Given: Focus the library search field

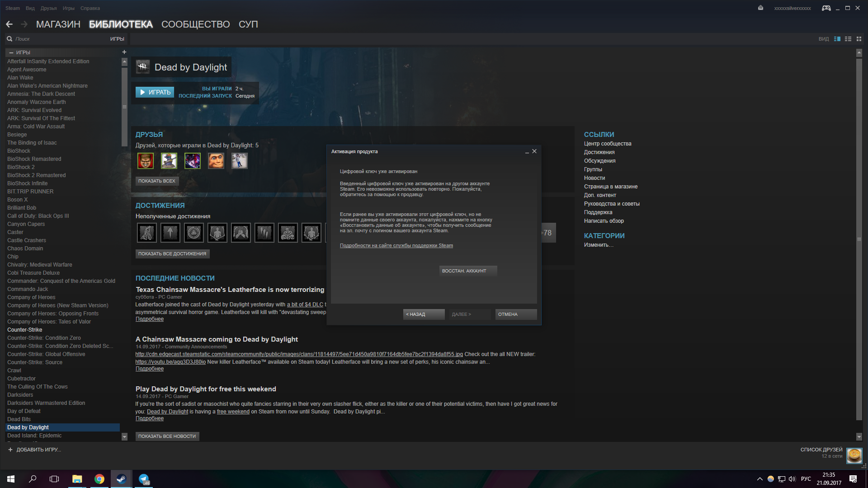Looking at the screenshot, I should [x=61, y=39].
